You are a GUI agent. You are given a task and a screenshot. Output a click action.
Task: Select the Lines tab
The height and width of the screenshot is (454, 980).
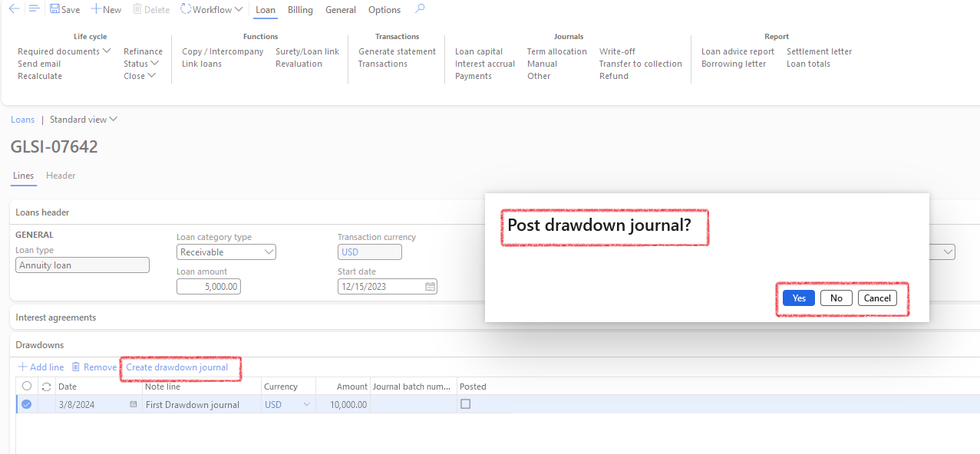pyautogui.click(x=24, y=176)
